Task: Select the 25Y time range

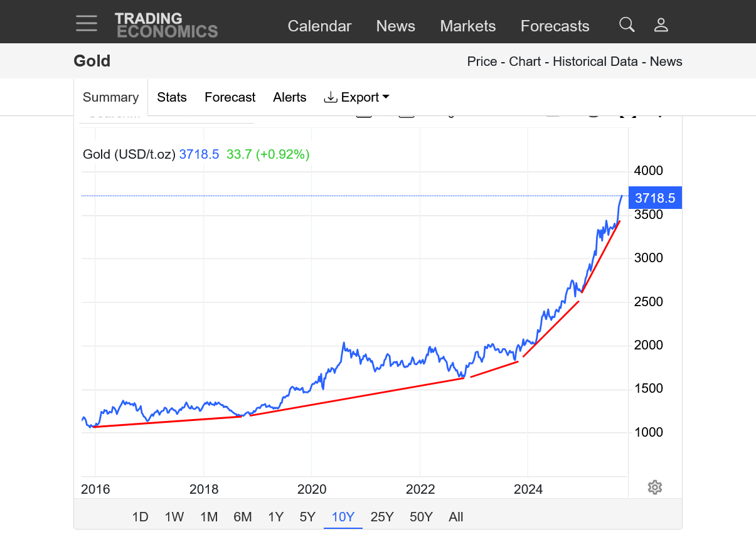Action: (x=381, y=517)
